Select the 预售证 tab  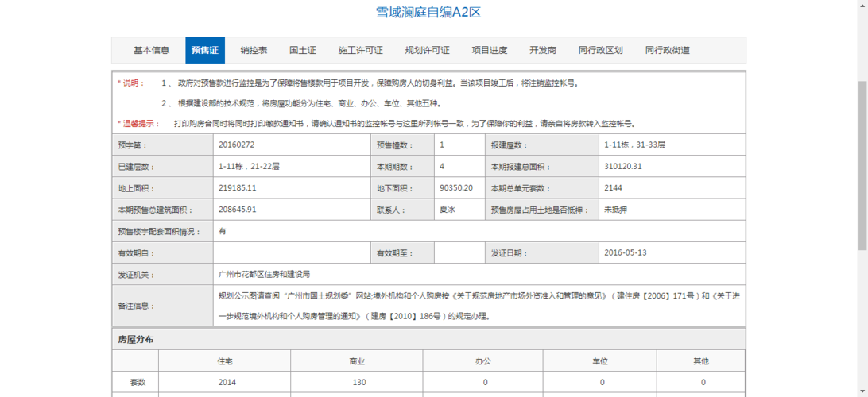205,50
